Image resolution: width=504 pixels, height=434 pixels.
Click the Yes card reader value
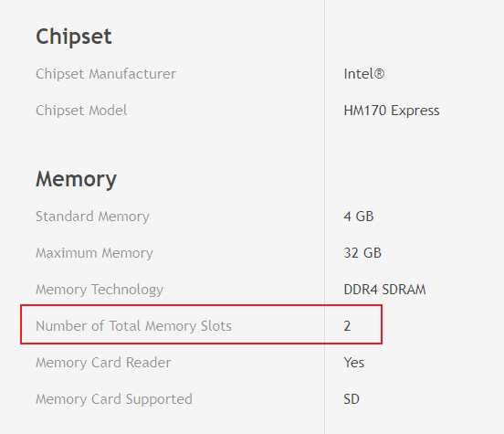[x=353, y=363]
